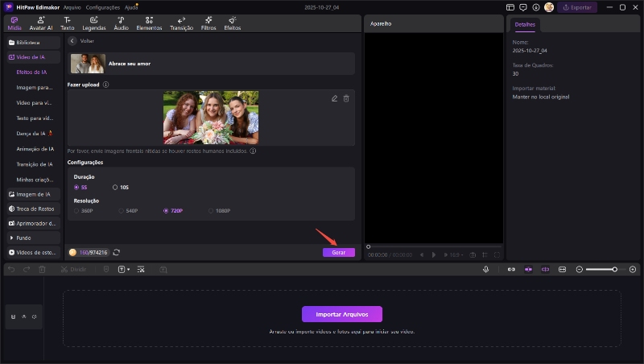Click the uploaded three-women photo
Screen dimensions: 644x364
coord(211,118)
